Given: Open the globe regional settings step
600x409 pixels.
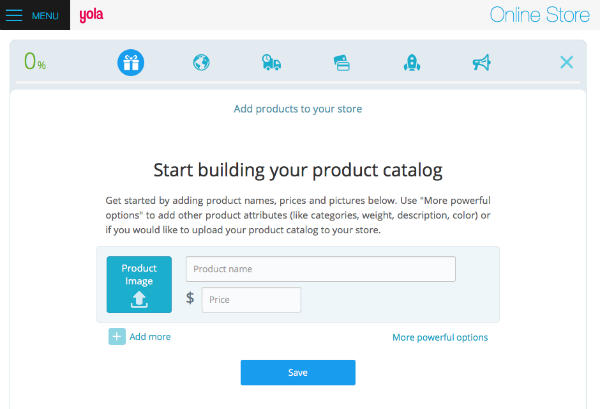Looking at the screenshot, I should tap(201, 62).
